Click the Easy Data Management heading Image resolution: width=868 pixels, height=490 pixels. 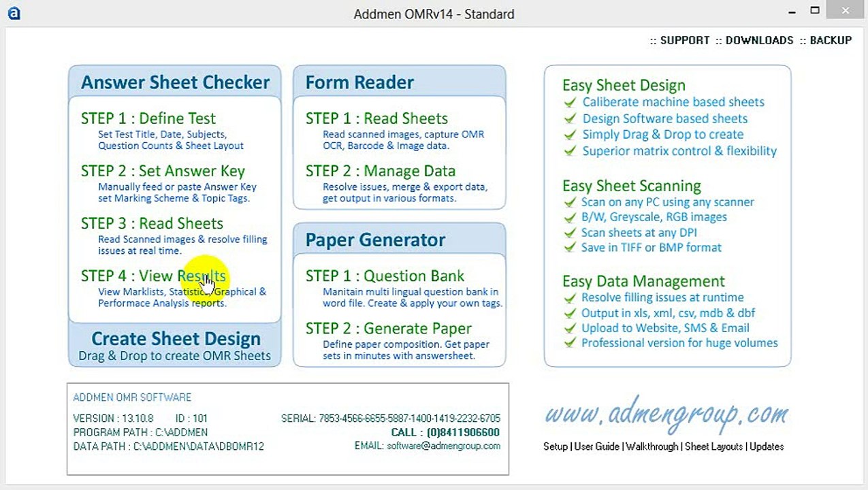tap(643, 281)
